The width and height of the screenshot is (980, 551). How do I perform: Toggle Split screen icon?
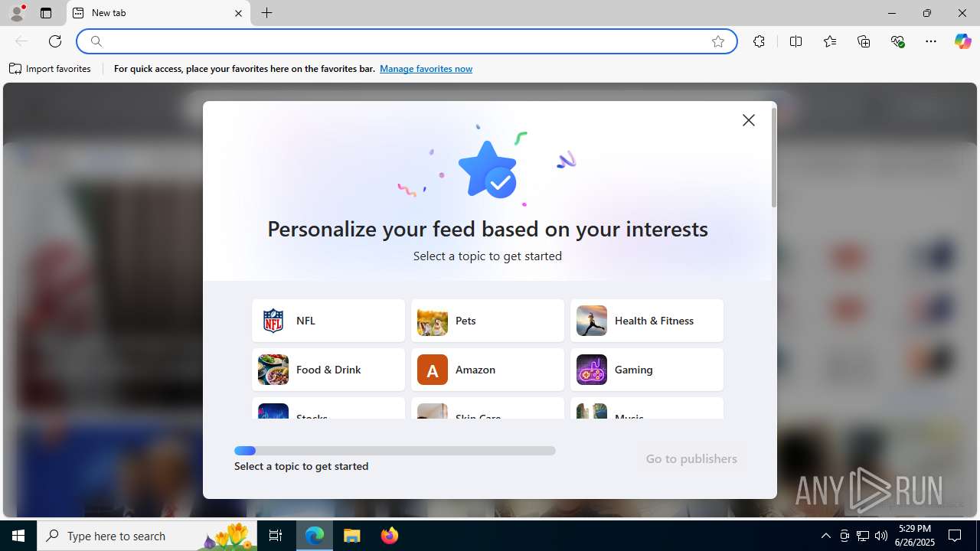pos(795,41)
